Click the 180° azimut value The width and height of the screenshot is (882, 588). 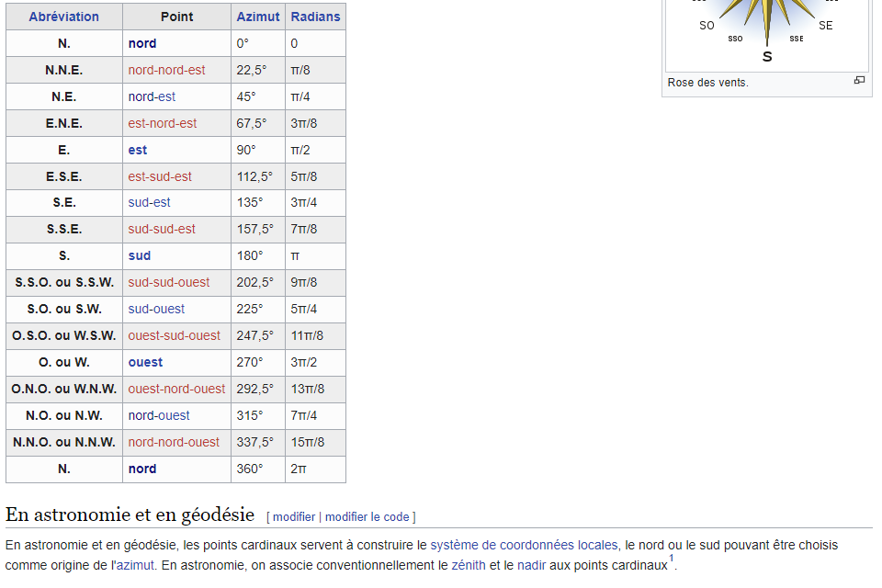click(250, 255)
